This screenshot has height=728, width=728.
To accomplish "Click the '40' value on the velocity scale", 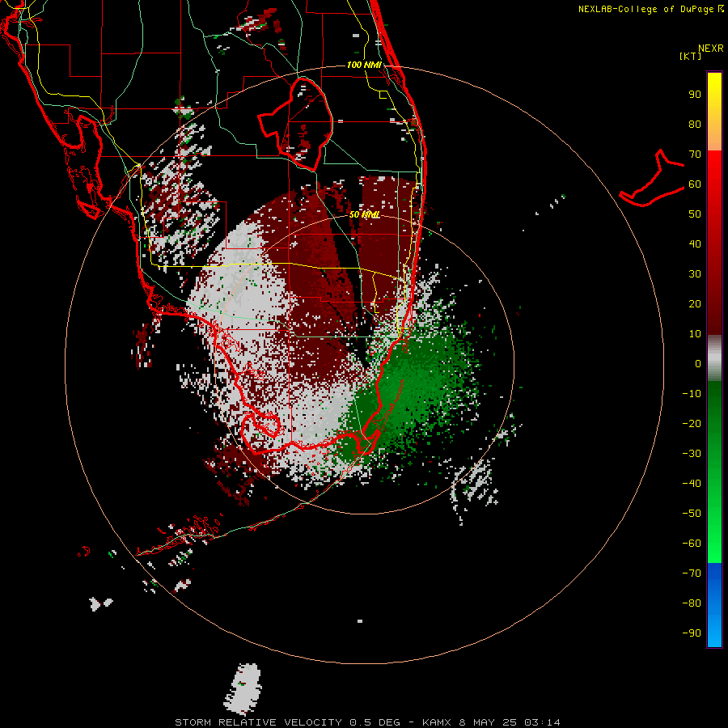I will [x=695, y=243].
